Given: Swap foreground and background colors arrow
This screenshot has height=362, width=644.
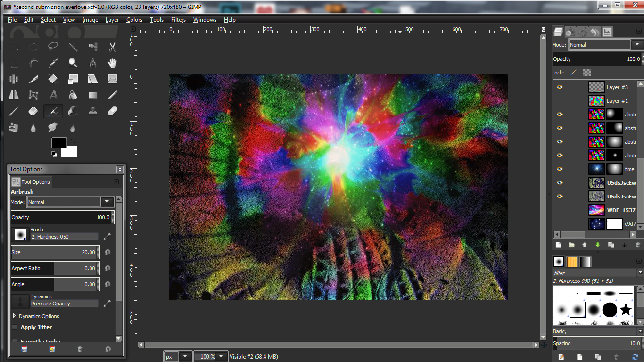Looking at the screenshot, I should click(x=73, y=140).
